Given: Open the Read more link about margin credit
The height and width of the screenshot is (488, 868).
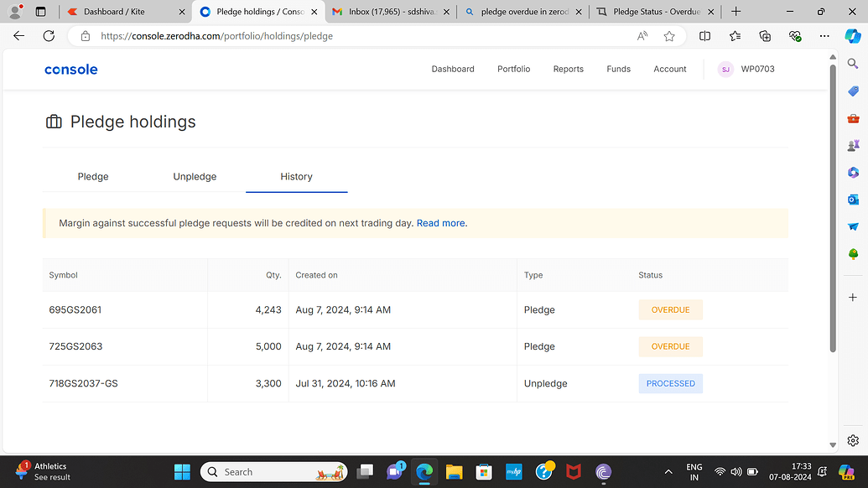Looking at the screenshot, I should (x=439, y=223).
